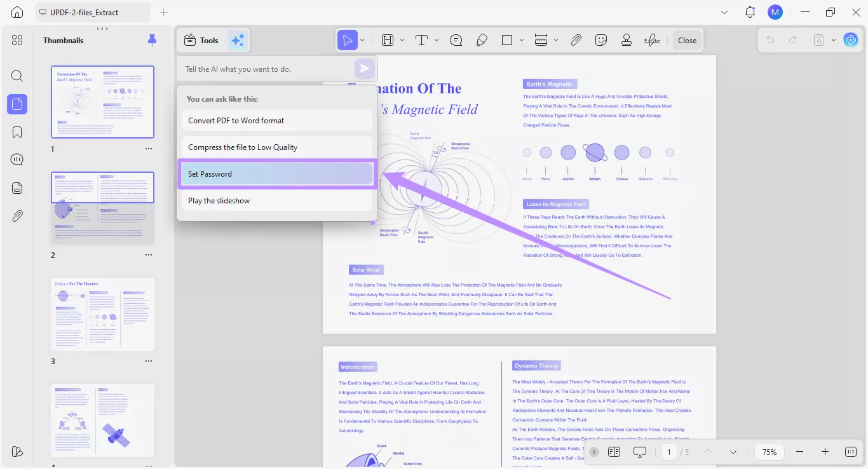The width and height of the screenshot is (868, 469).
Task: Click the redo arrow
Action: (793, 40)
